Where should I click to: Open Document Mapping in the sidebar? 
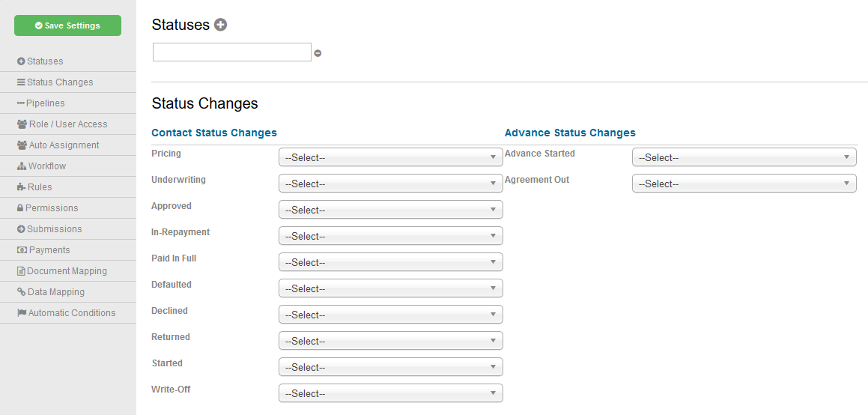67,271
